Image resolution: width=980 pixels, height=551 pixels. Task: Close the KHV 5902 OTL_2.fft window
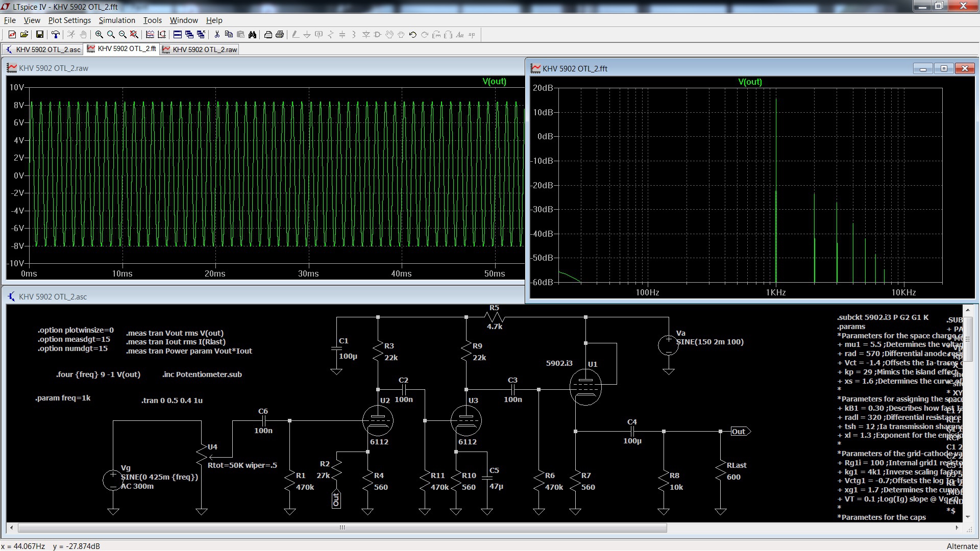point(965,68)
